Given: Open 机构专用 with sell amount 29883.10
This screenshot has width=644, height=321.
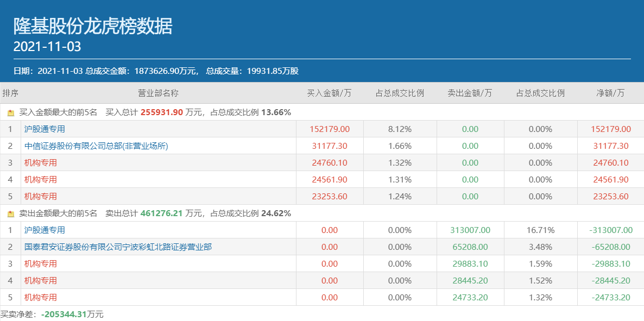Looking at the screenshot, I should click(x=41, y=264).
